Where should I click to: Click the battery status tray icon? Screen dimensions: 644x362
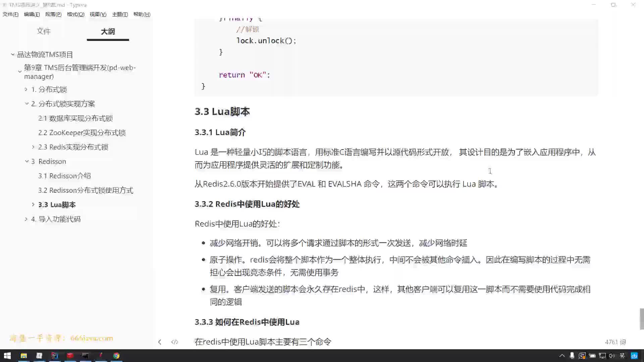click(592, 356)
